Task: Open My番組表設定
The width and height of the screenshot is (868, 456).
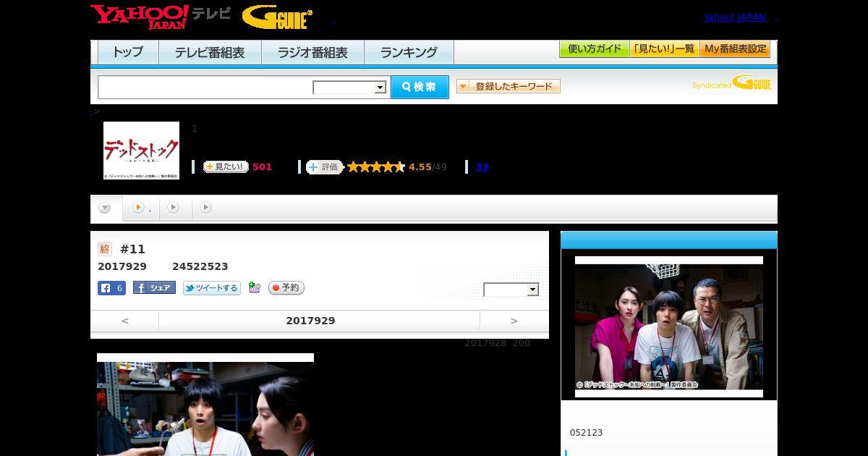Action: point(735,49)
